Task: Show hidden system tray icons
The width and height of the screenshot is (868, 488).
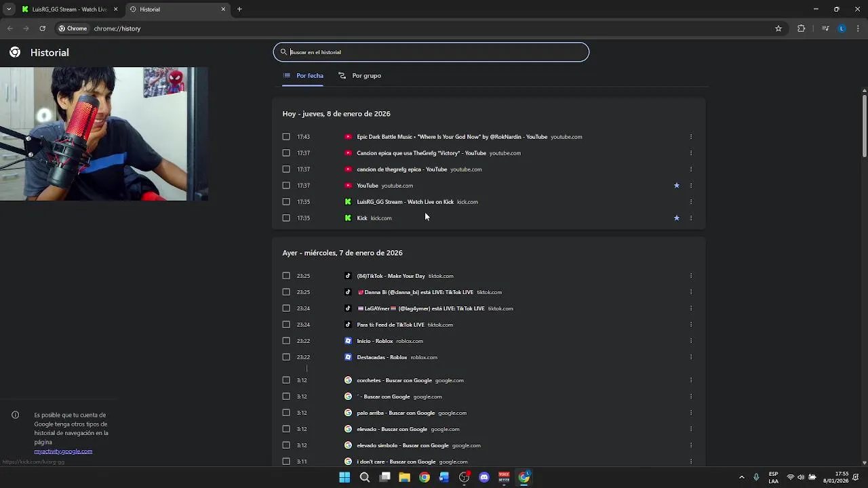Action: pos(741,477)
